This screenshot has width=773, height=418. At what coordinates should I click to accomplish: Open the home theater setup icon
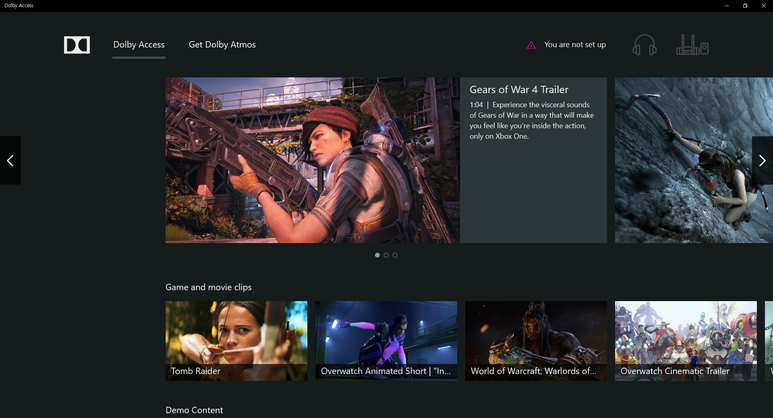(692, 45)
